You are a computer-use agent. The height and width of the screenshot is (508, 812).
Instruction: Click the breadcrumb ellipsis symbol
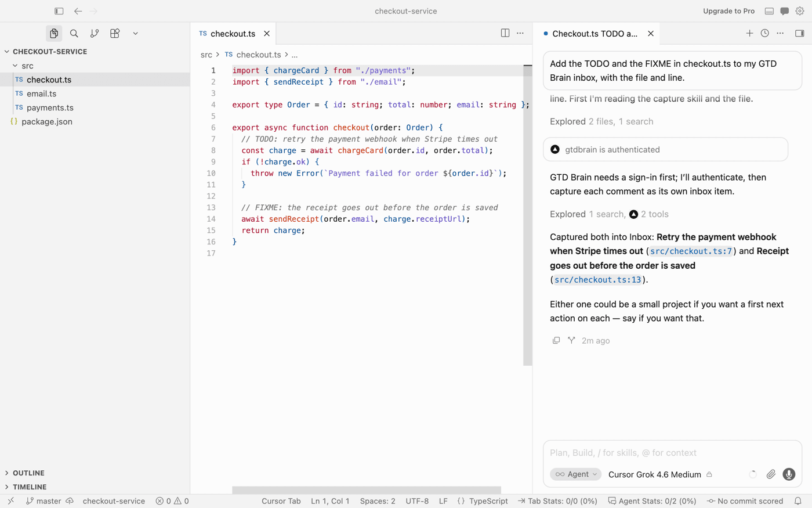(x=295, y=55)
